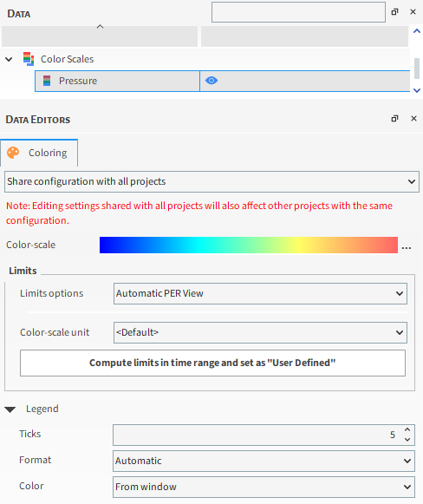Open the Format dropdown
423x504 pixels.
click(x=264, y=461)
